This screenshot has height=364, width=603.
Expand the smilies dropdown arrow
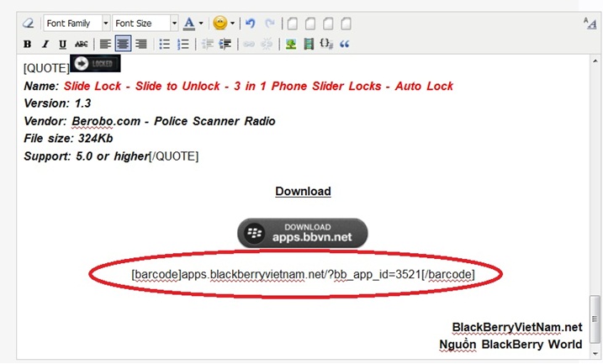point(232,24)
